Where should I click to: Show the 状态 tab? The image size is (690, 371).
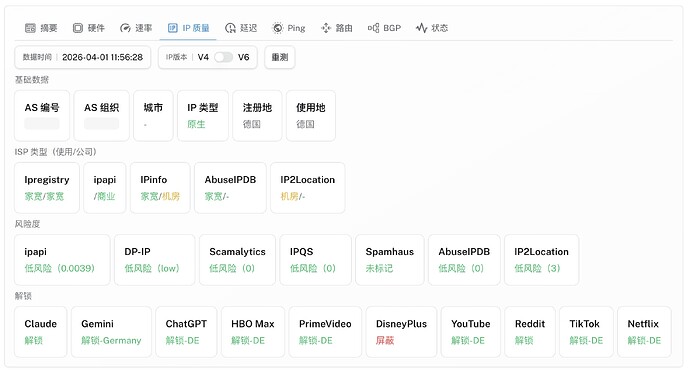pyautogui.click(x=432, y=28)
